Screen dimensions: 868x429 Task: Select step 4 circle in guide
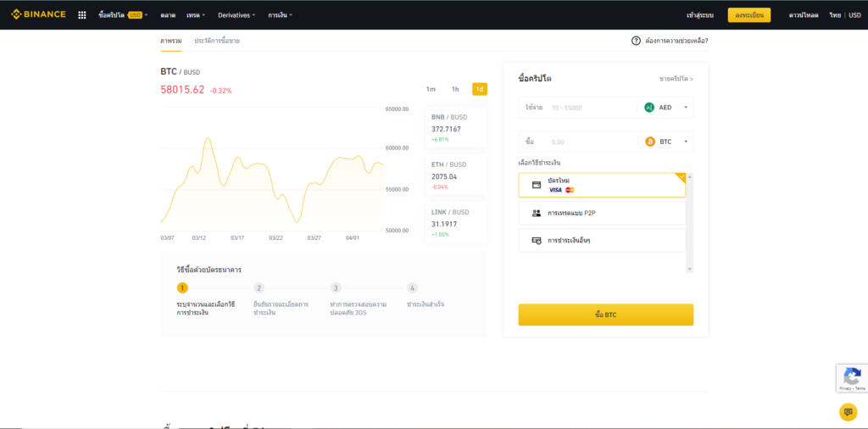[x=412, y=288]
